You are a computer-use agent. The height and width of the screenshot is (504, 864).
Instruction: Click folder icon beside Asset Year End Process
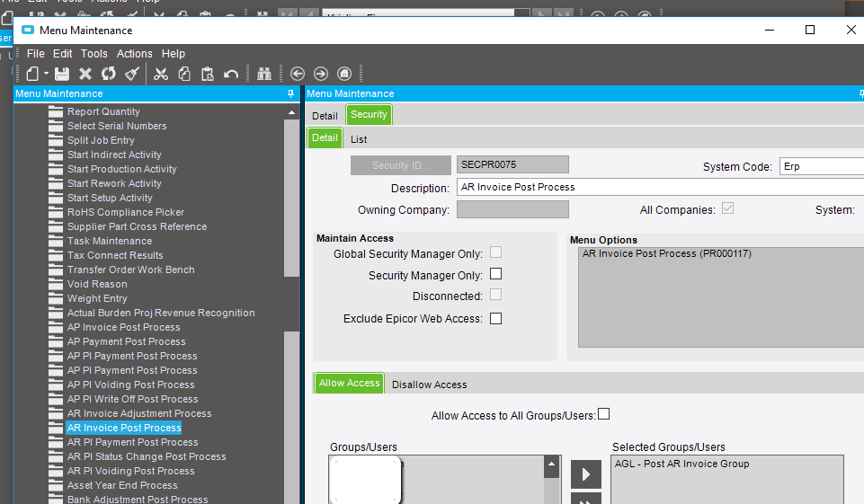tap(56, 485)
